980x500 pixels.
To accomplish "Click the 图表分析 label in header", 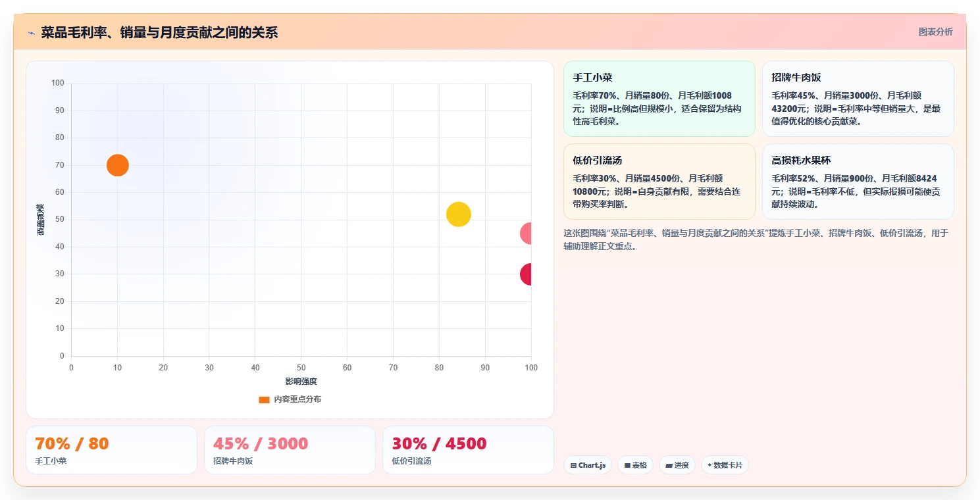I will (935, 32).
